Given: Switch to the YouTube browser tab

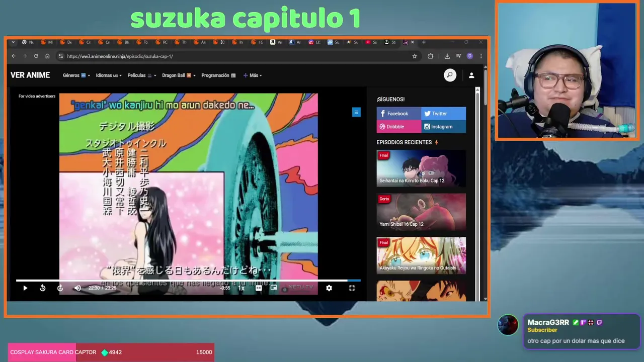Looking at the screenshot, I should [371, 42].
